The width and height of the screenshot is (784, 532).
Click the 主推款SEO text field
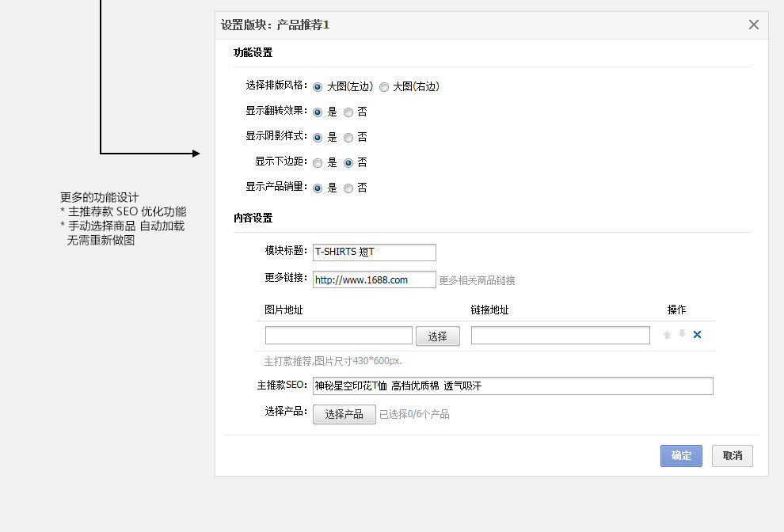pyautogui.click(x=512, y=386)
